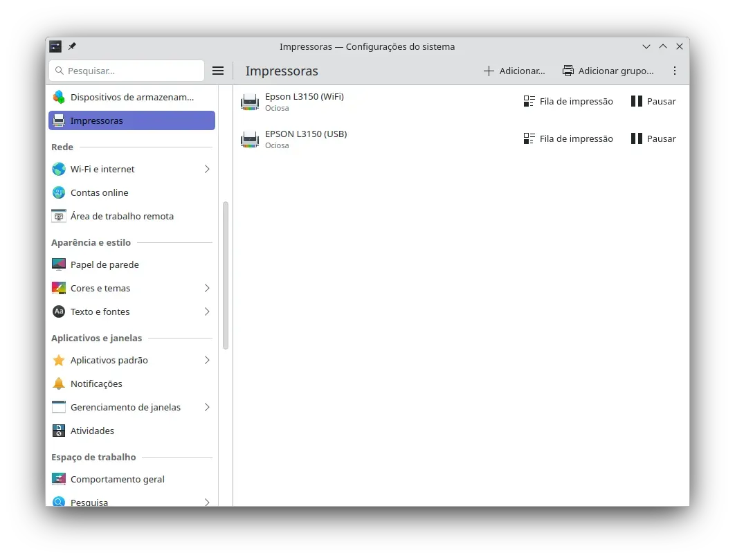The width and height of the screenshot is (735, 560).
Task: Click the Atividades sidebar icon
Action: (x=59, y=431)
